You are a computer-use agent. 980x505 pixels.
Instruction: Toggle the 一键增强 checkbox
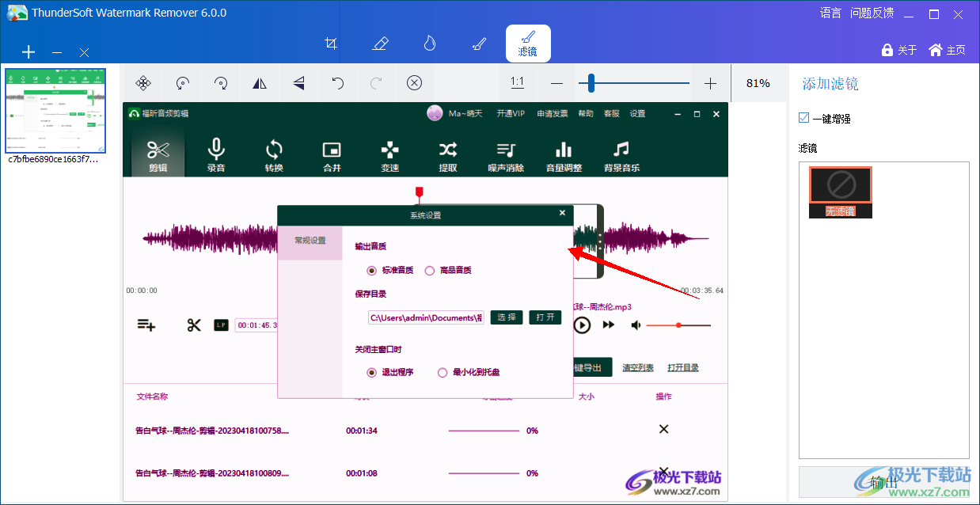click(x=804, y=118)
